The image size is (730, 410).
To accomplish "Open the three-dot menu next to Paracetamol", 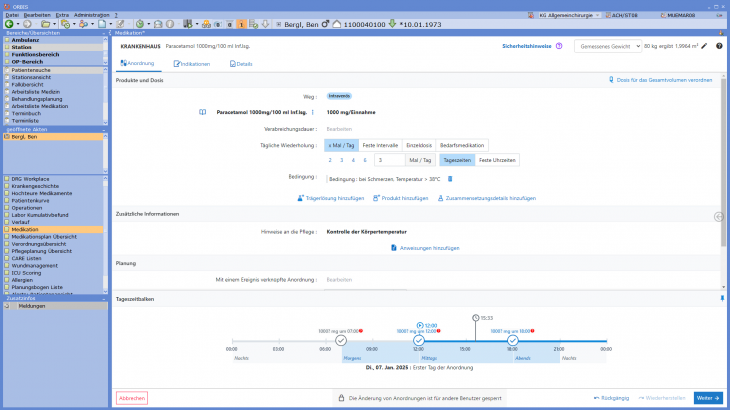I will (x=313, y=112).
